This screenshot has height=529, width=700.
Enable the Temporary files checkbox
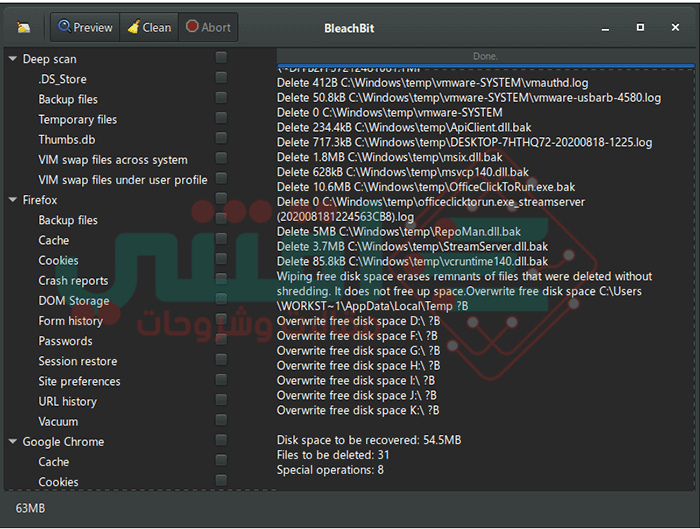click(x=221, y=117)
